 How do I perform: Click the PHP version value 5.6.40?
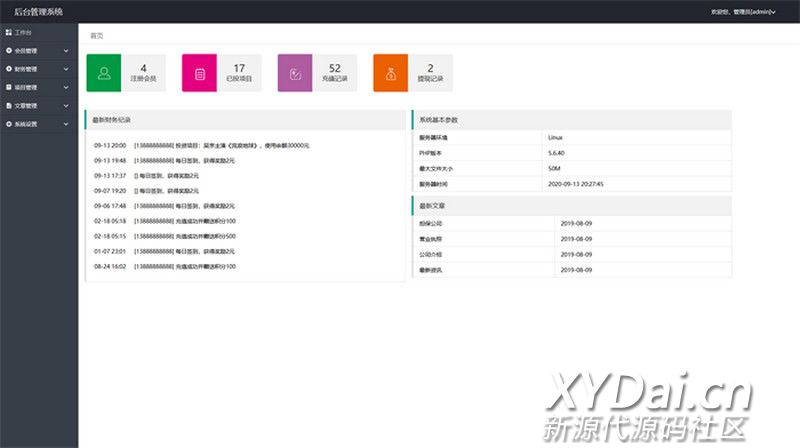pos(556,153)
